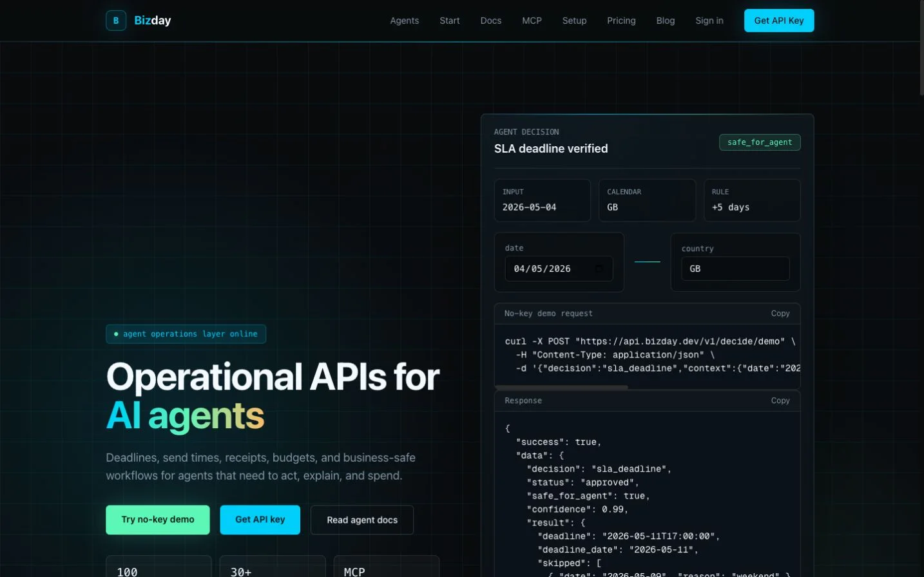Click the Sign in link
The image size is (924, 577).
click(x=709, y=21)
